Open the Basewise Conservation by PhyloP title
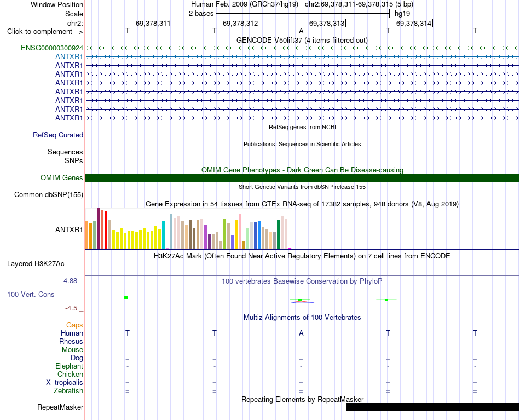Viewport: 520px width, 420px height. tap(302, 281)
